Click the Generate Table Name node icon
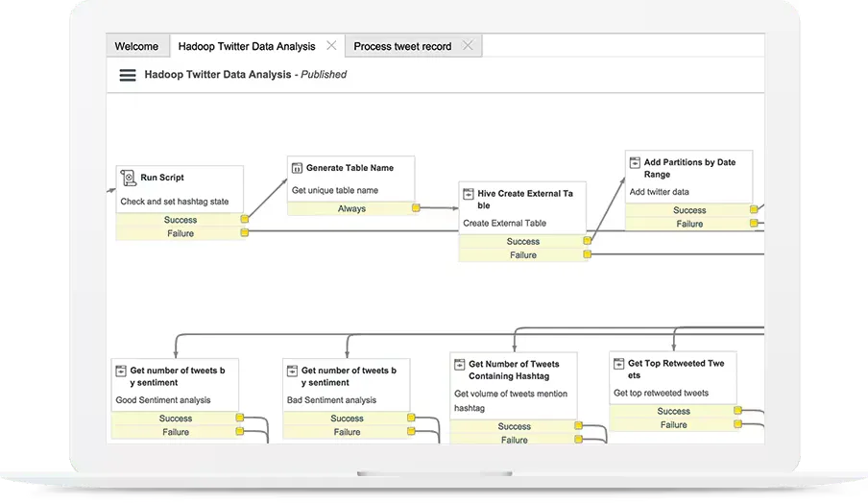Screen dimensions: 868x503 pos(296,168)
